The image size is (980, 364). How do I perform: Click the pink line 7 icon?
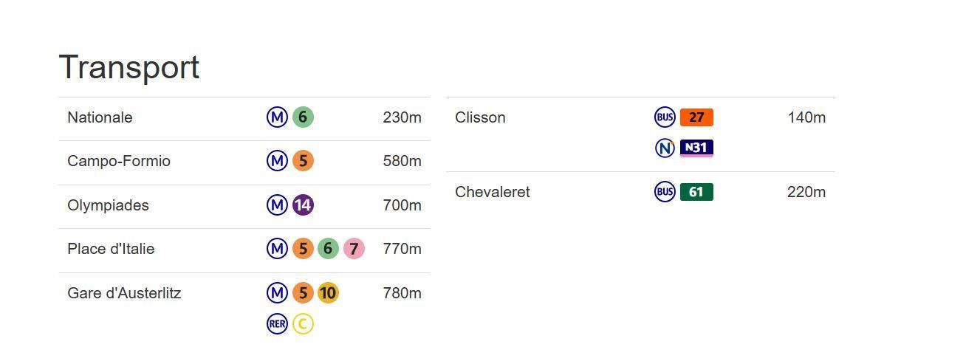354,249
